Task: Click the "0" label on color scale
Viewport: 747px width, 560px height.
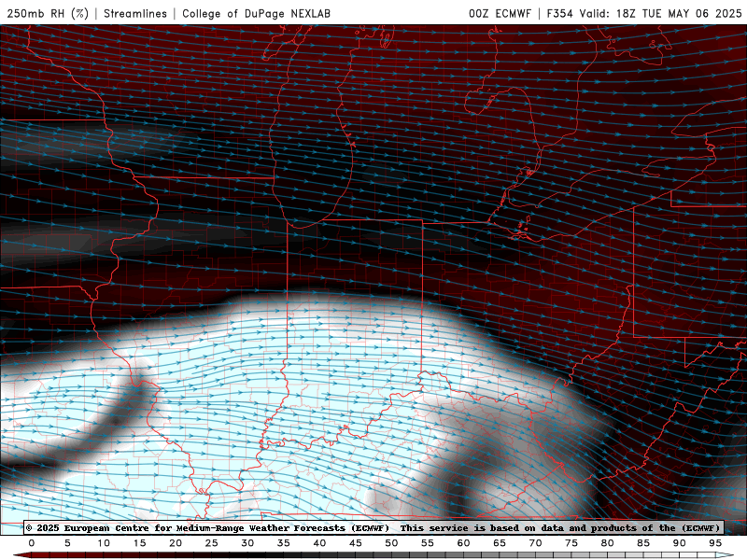Action: point(32,543)
